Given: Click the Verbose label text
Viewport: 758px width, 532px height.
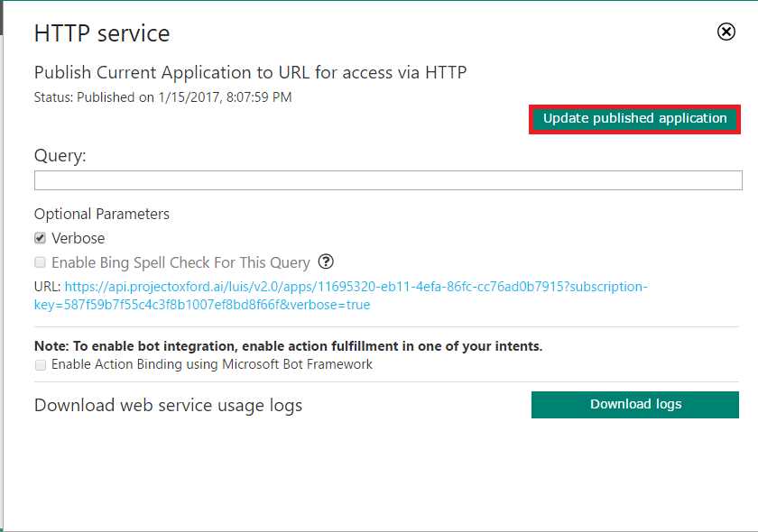Looking at the screenshot, I should (x=78, y=238).
